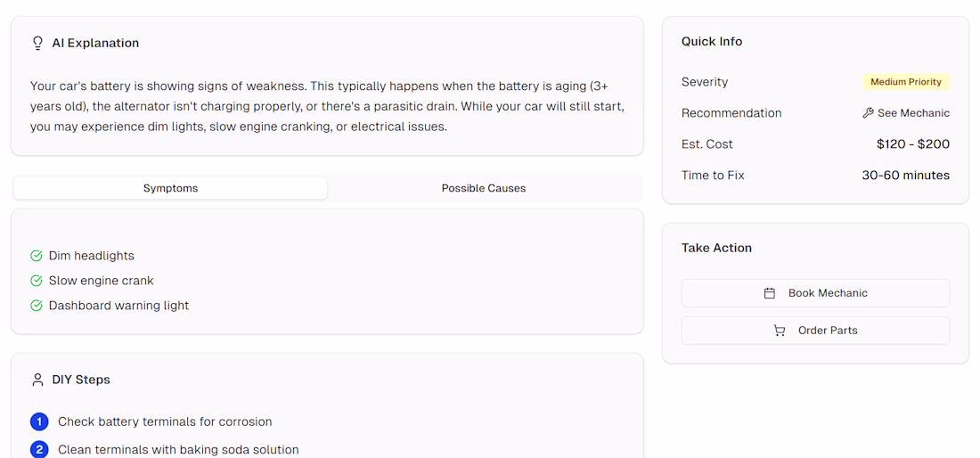Click the shopping cart icon on Order Parts
Image resolution: width=980 pixels, height=458 pixels.
(780, 331)
